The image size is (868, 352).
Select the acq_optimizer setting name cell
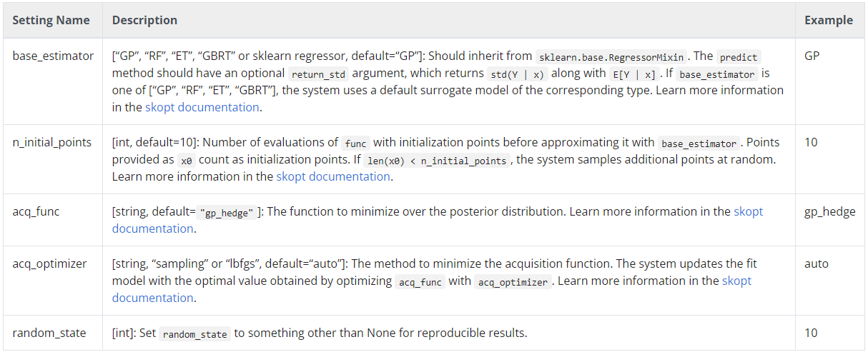tap(50, 263)
